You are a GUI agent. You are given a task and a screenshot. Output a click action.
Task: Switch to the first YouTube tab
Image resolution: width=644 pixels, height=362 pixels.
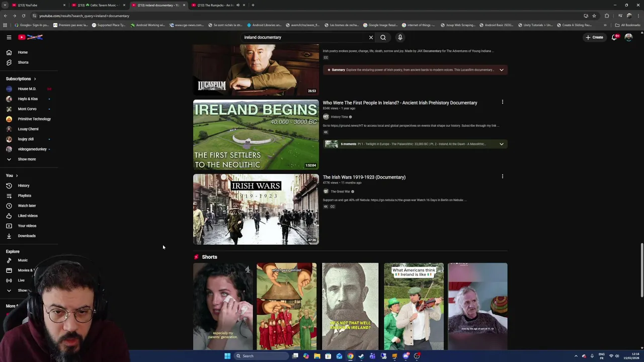[x=39, y=5]
